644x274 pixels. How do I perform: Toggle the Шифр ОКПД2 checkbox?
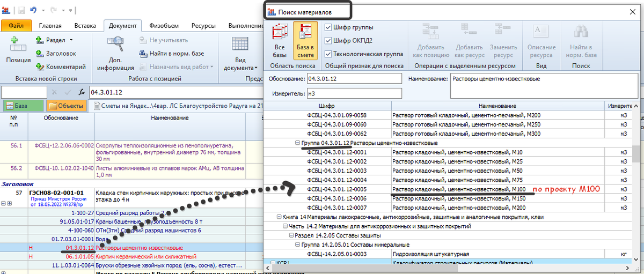[328, 40]
